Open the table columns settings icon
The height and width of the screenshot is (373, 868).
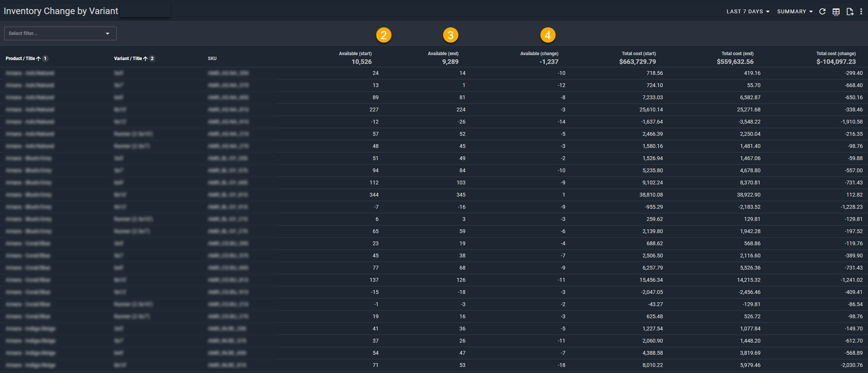pos(836,12)
